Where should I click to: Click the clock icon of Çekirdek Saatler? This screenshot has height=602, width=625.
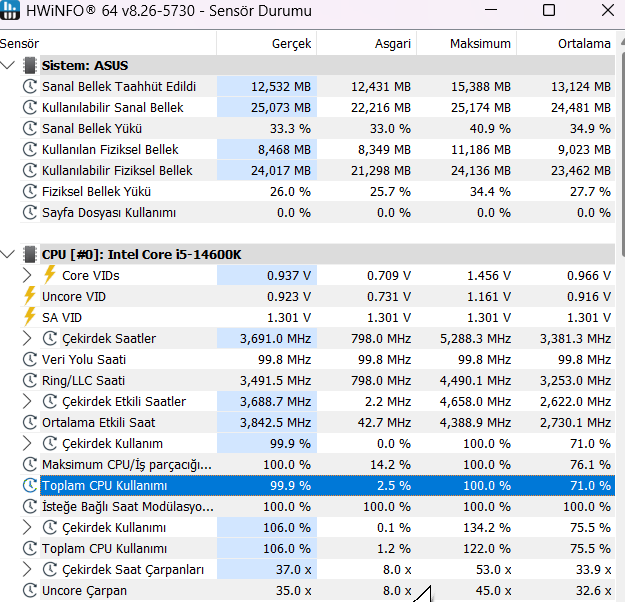tap(50, 338)
